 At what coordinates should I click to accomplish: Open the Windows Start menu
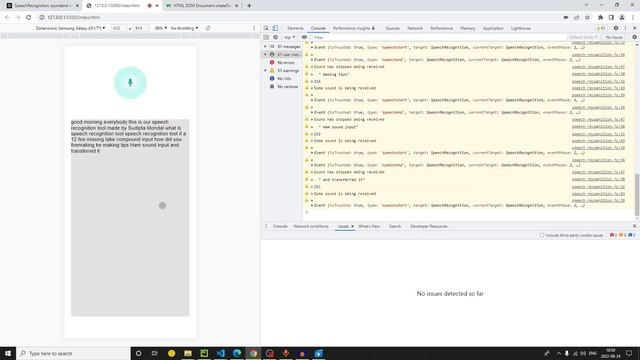8,353
